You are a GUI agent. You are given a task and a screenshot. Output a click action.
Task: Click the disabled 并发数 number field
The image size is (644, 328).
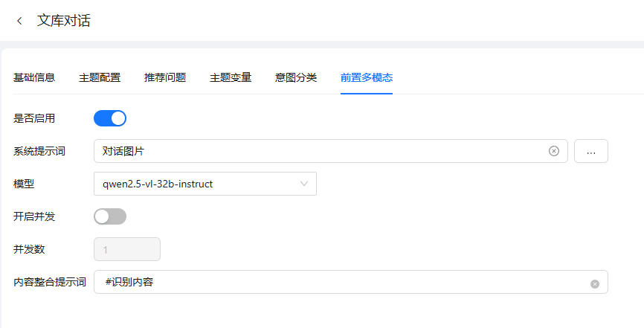(x=127, y=249)
